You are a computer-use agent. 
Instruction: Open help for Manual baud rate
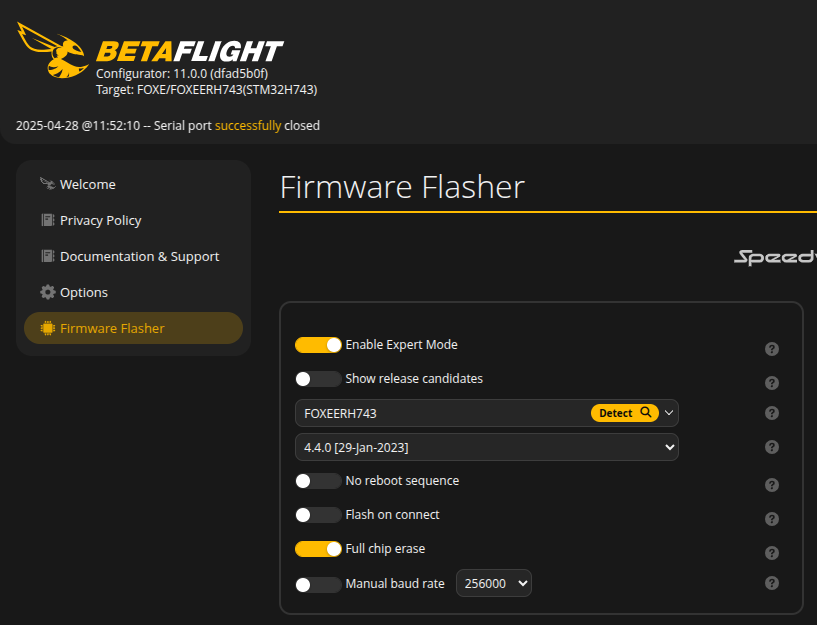click(772, 583)
